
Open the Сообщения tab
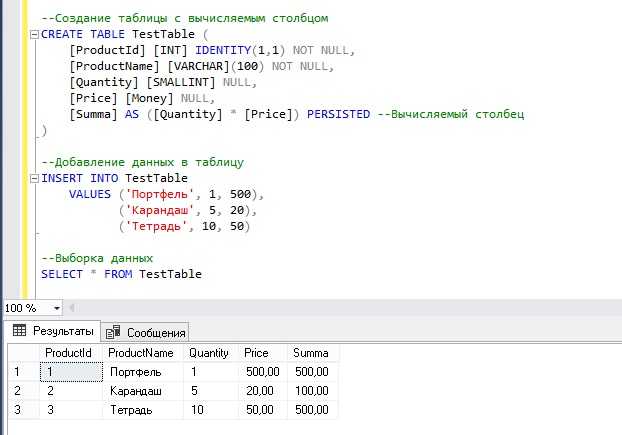point(147,332)
